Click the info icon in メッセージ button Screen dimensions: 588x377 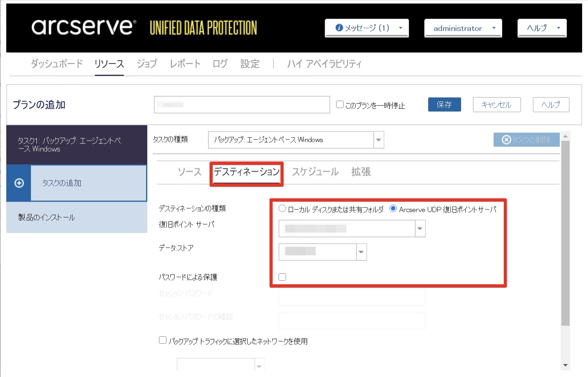pyautogui.click(x=339, y=28)
